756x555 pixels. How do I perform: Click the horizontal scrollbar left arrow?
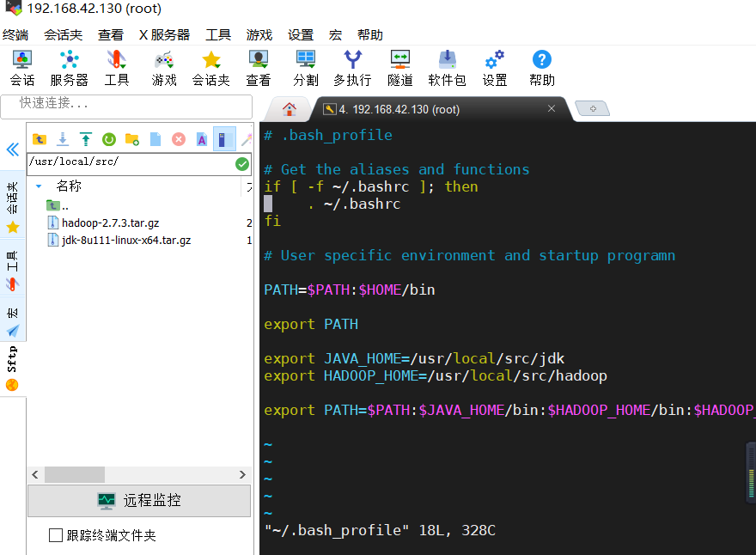click(35, 474)
